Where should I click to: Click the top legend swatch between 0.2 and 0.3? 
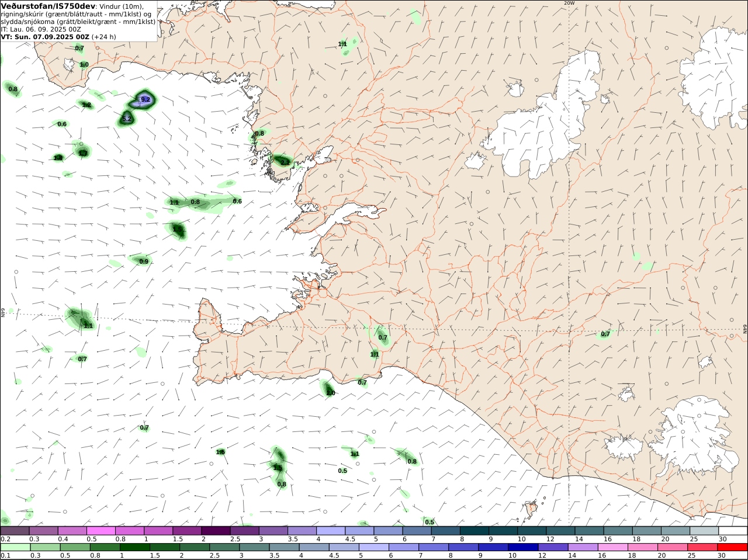click(x=15, y=531)
